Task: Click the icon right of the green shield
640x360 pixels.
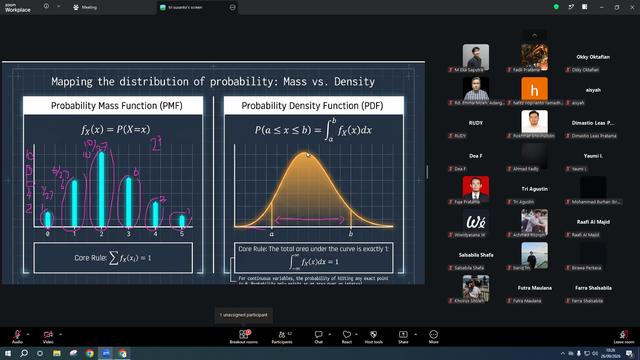Action: 571,7
